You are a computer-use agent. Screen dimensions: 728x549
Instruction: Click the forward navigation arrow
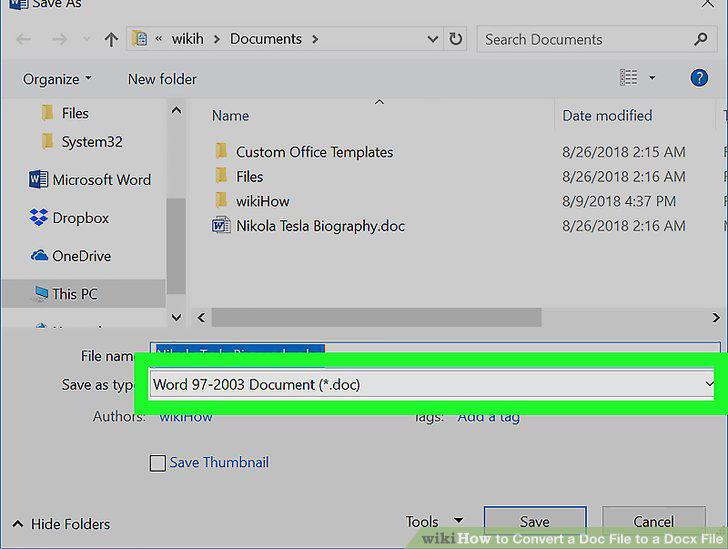pyautogui.click(x=59, y=39)
